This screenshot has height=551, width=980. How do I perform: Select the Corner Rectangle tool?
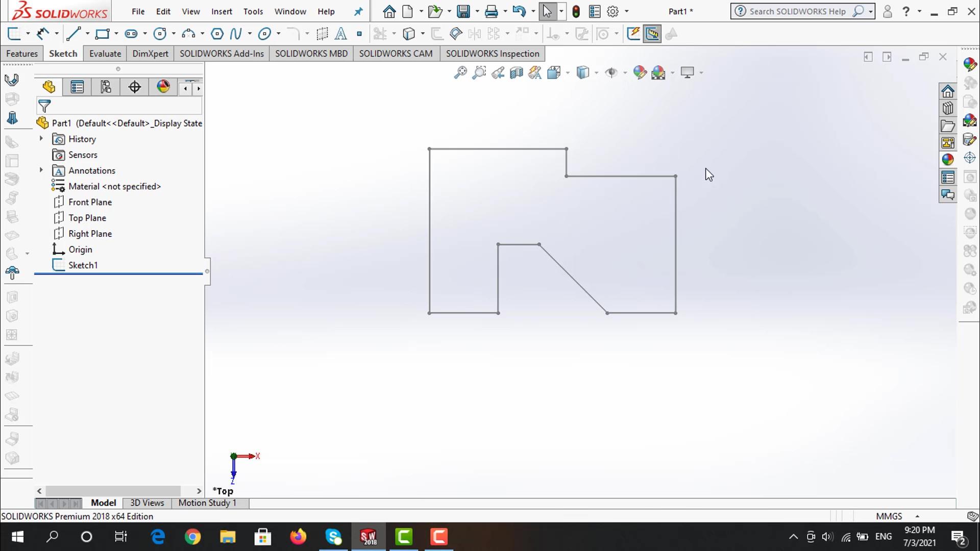coord(103,34)
